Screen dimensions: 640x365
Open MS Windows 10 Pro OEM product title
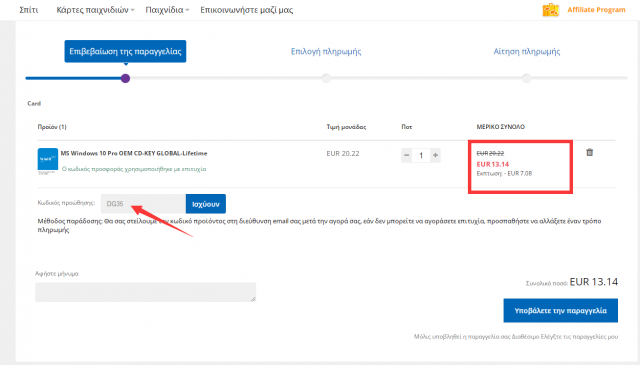coord(134,154)
